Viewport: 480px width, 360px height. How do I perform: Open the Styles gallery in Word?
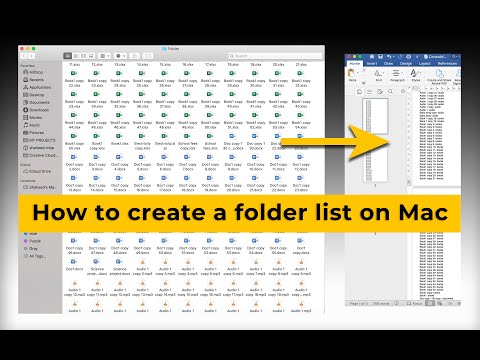415,75
